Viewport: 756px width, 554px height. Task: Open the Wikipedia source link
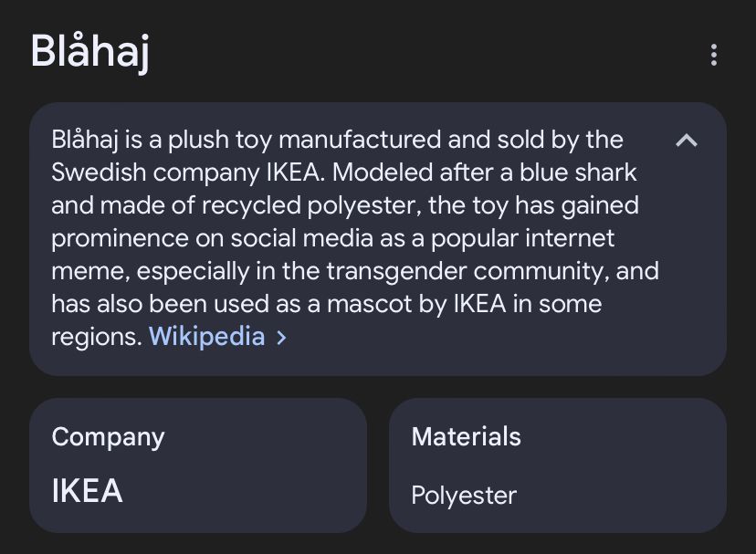point(207,336)
